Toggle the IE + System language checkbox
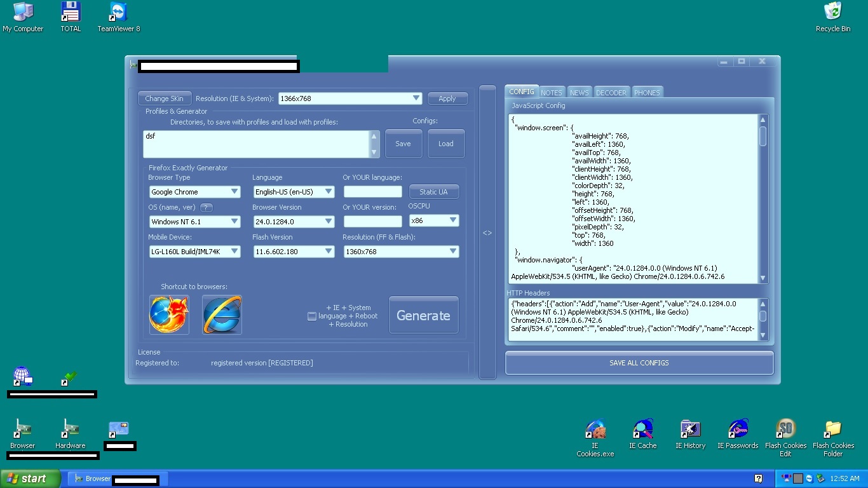This screenshot has height=488, width=868. 312,316
